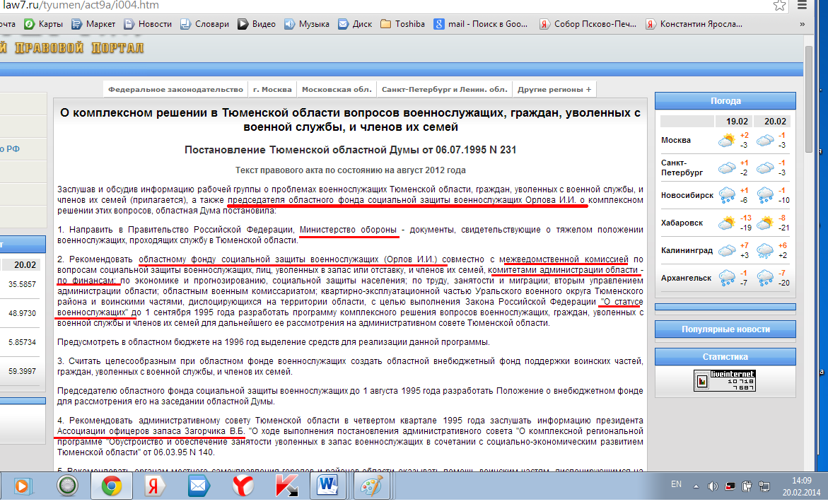
Task: Switch to Paint in the taskbar
Action: tap(371, 486)
